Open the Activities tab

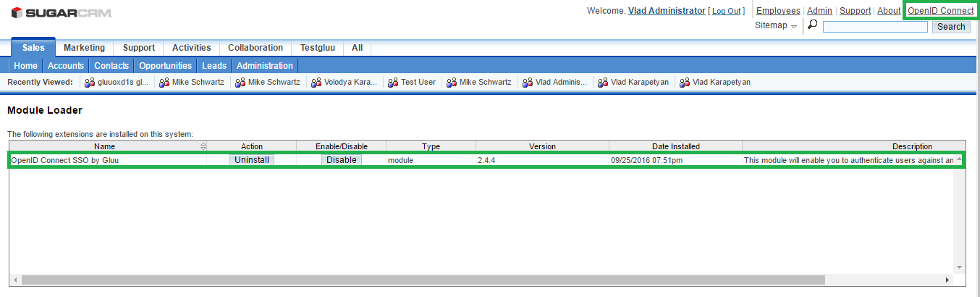(x=192, y=48)
